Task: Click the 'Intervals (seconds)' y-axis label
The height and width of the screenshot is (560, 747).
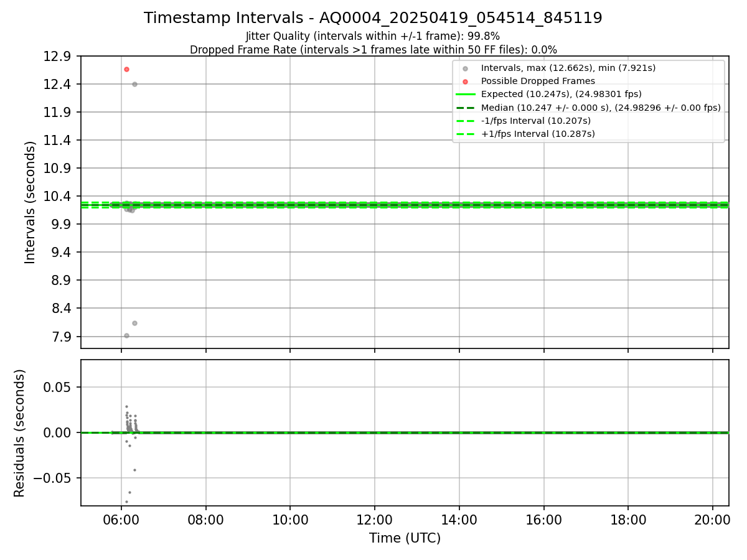Action: click(x=31, y=202)
